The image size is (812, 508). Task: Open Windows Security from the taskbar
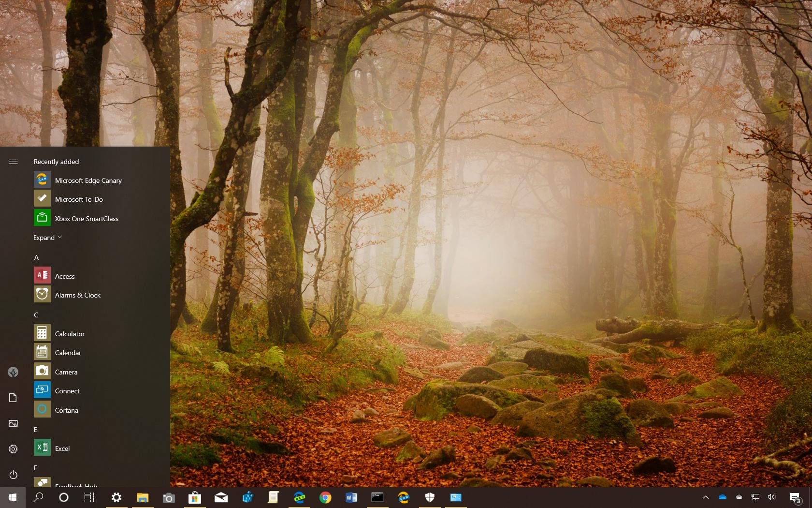click(x=430, y=497)
